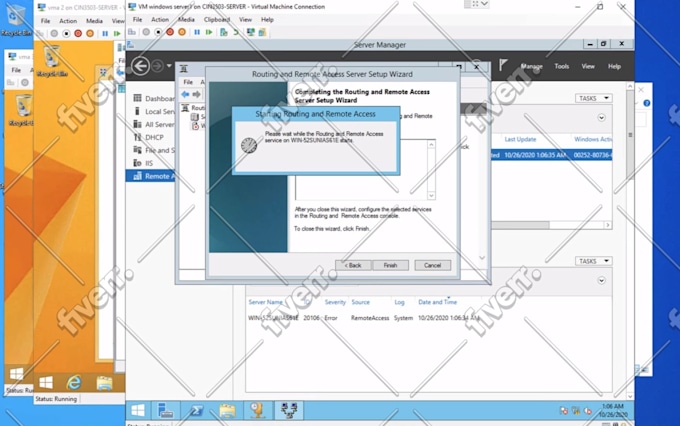This screenshot has height=426, width=680.
Task: Create a checkpoint from front VM toolbar
Action: (223, 32)
